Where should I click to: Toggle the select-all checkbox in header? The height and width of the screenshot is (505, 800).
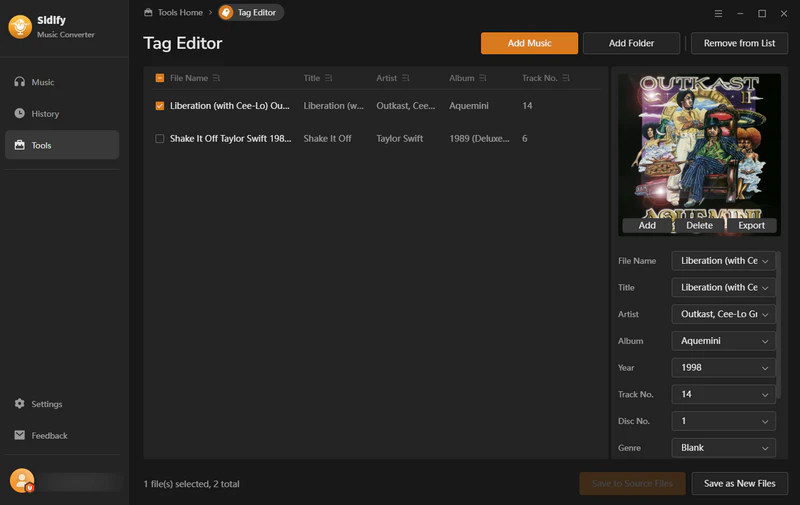tap(160, 78)
